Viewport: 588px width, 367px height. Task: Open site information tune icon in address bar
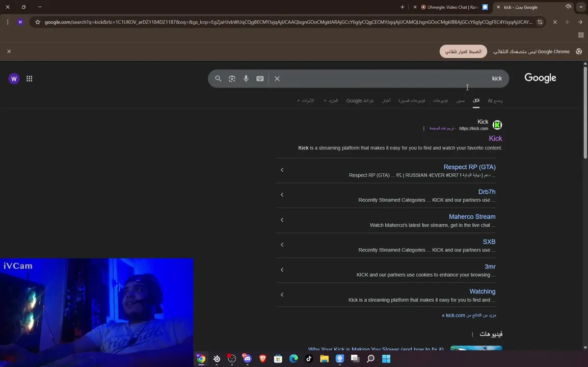tap(540, 22)
